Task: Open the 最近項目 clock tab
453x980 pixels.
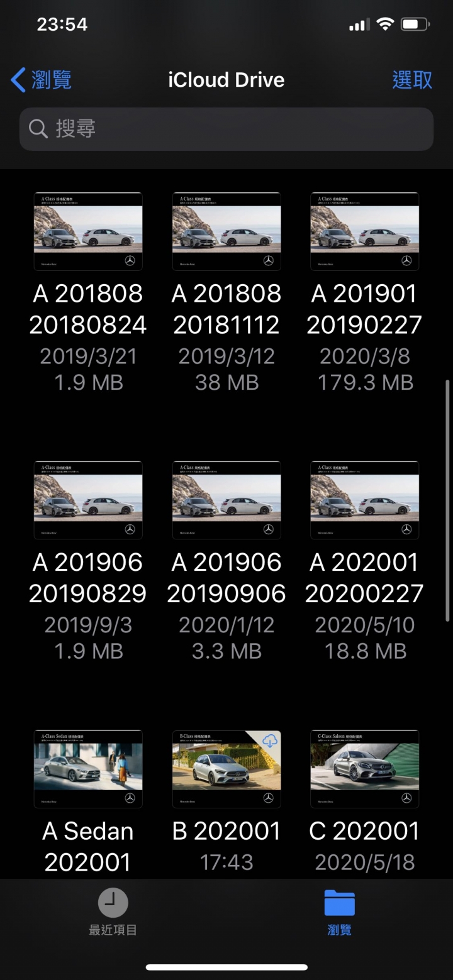Action: pyautogui.click(x=113, y=913)
